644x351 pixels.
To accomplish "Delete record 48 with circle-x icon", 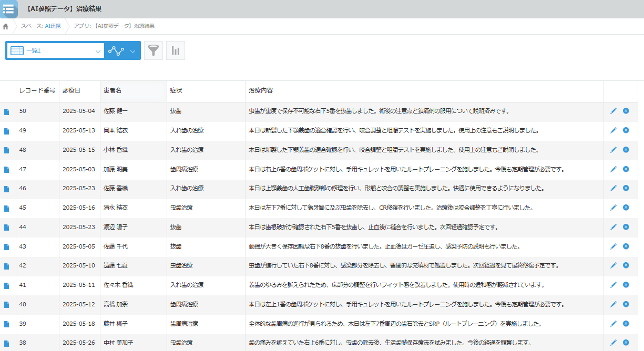I will (626, 150).
